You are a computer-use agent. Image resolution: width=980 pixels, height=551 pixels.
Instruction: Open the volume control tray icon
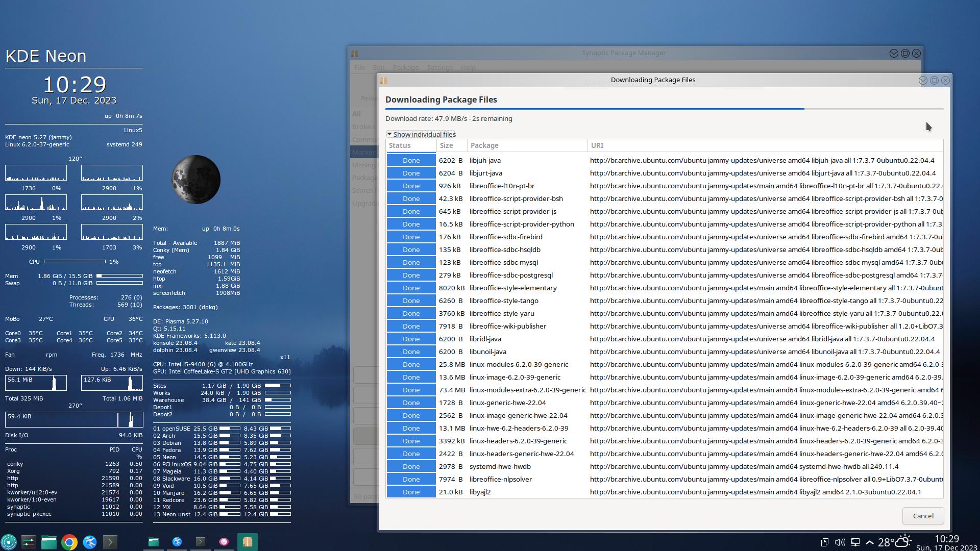tap(840, 542)
